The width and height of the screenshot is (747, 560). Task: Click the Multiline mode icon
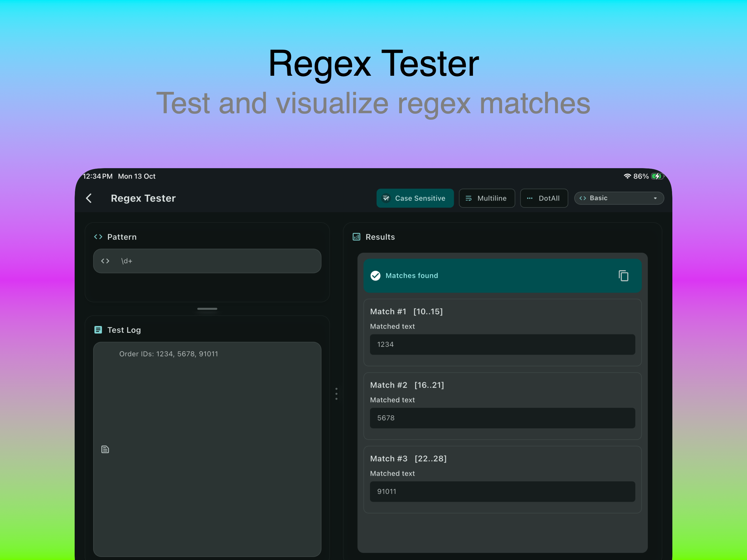469,198
